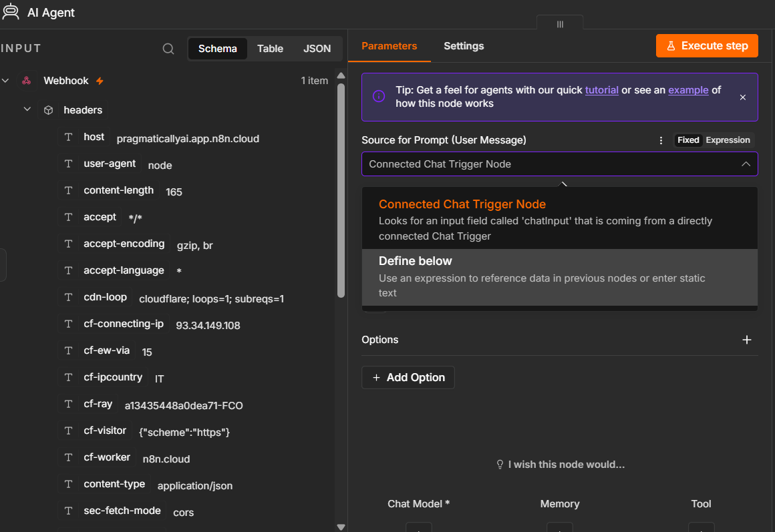Click the Webhook trigger lightning bolt icon
Image resolution: width=775 pixels, height=532 pixels.
coord(100,81)
